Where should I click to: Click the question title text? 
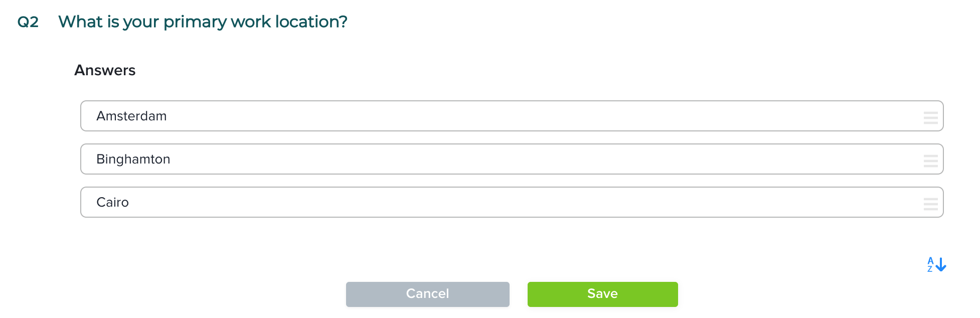click(x=203, y=22)
